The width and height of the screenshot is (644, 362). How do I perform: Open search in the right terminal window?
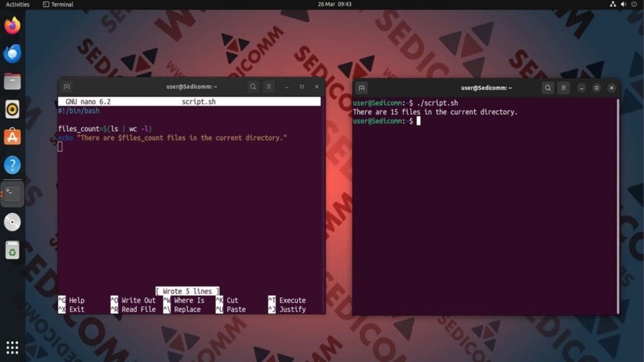(x=547, y=88)
